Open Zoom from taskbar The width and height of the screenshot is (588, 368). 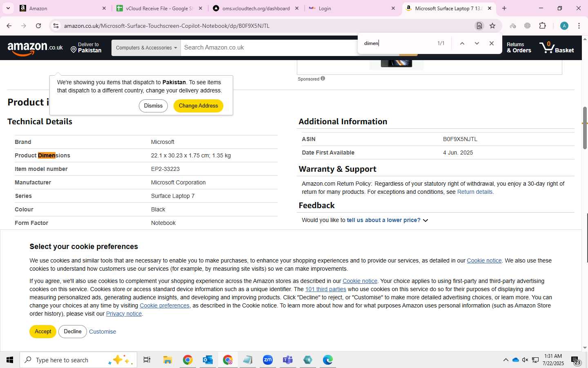point(267,360)
